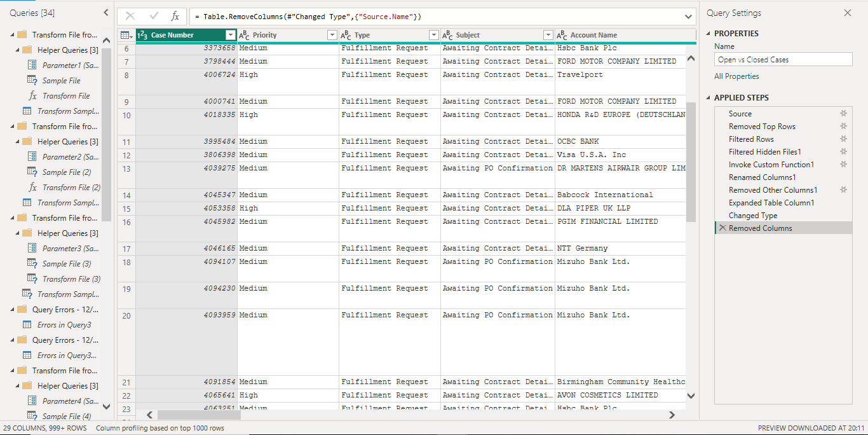Click the query Name input field
This screenshot has height=435, width=868.
point(783,59)
